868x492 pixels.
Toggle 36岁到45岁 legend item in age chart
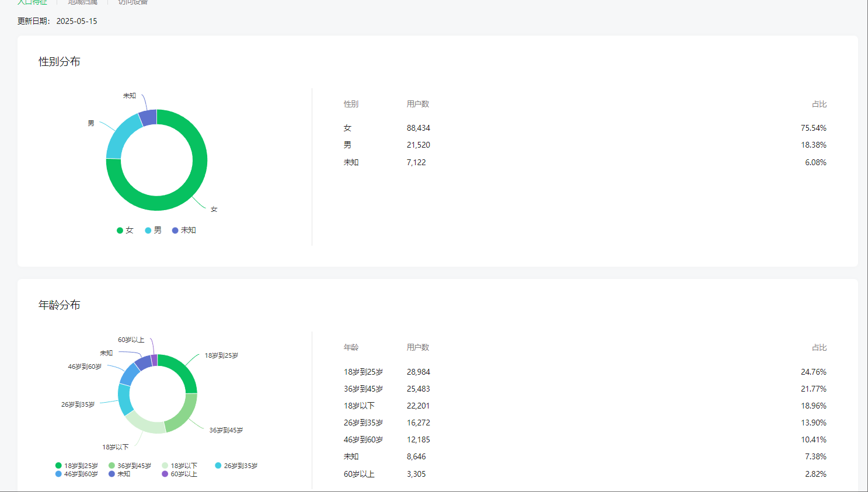pos(130,466)
